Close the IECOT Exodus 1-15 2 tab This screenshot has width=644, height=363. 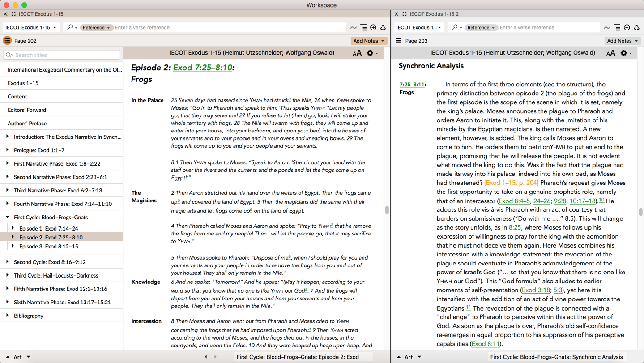(x=396, y=14)
